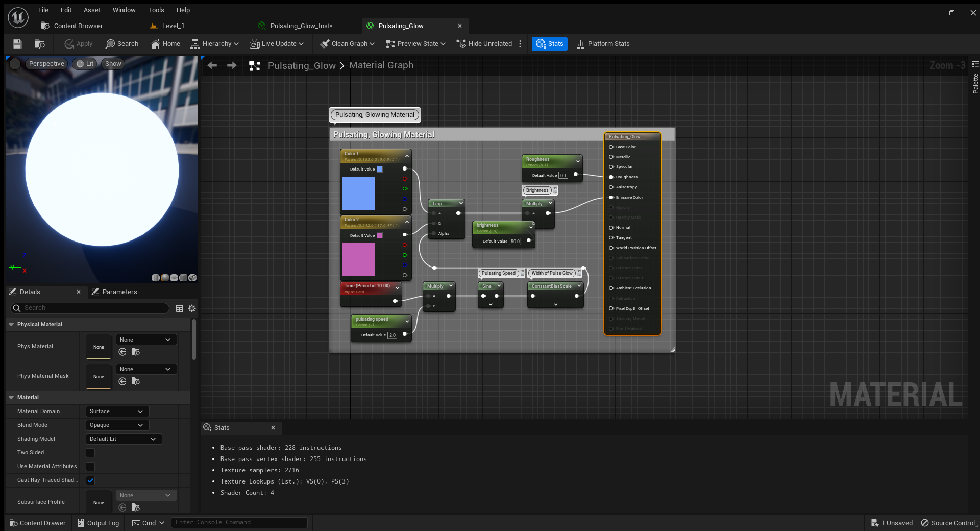The width and height of the screenshot is (980, 531).
Task: Click the Apply toolbar button
Action: tap(79, 44)
